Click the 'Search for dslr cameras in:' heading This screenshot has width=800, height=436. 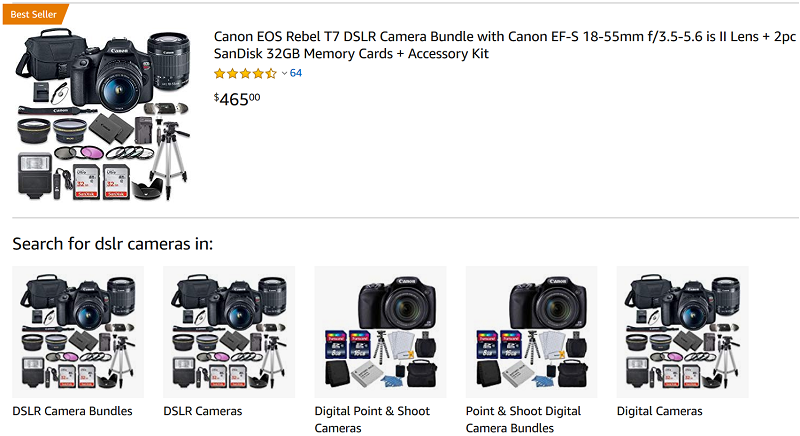pyautogui.click(x=113, y=243)
